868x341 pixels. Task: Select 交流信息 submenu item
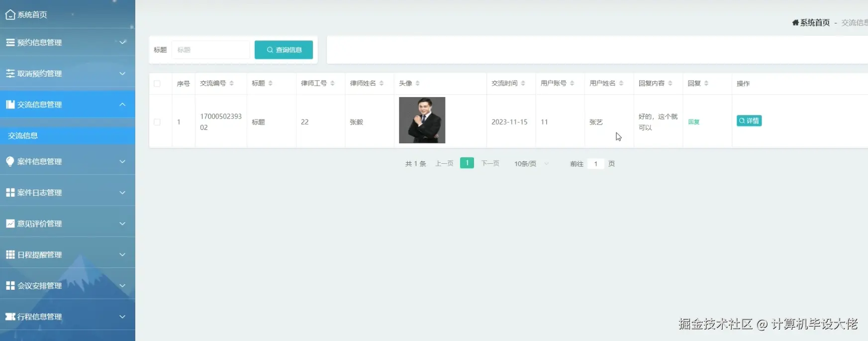coord(68,135)
